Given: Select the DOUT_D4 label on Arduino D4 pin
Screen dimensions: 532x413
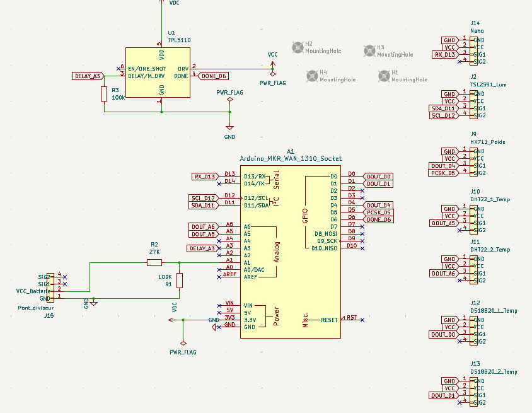Looking at the screenshot, I should pyautogui.click(x=378, y=206).
